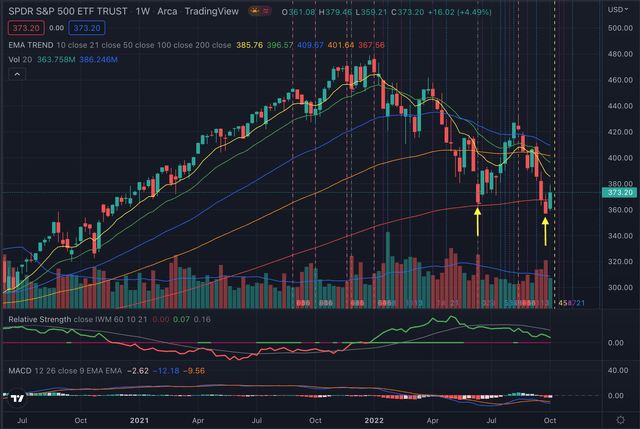Click the 0.00 spread value
The image size is (640, 429).
point(56,28)
